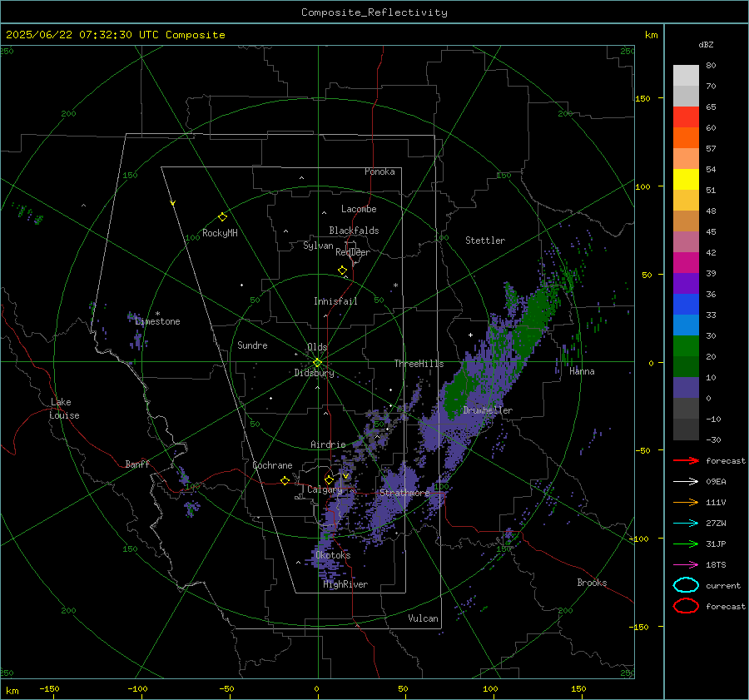Click the Strathmore city label

coord(404,493)
